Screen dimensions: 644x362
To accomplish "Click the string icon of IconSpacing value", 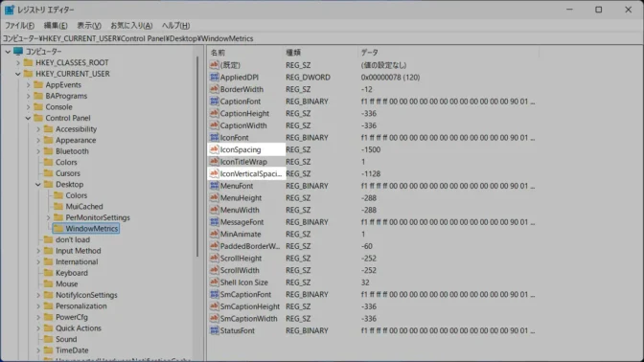I will click(214, 149).
